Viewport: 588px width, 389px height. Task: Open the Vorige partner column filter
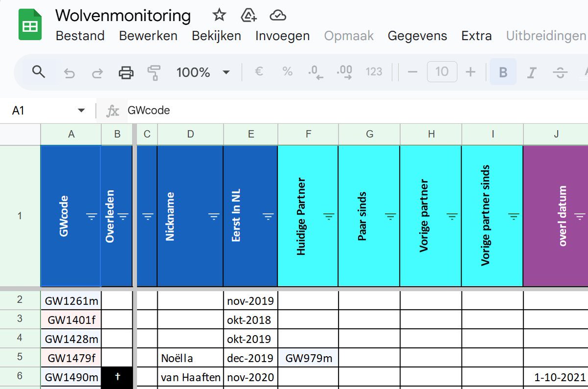(452, 216)
